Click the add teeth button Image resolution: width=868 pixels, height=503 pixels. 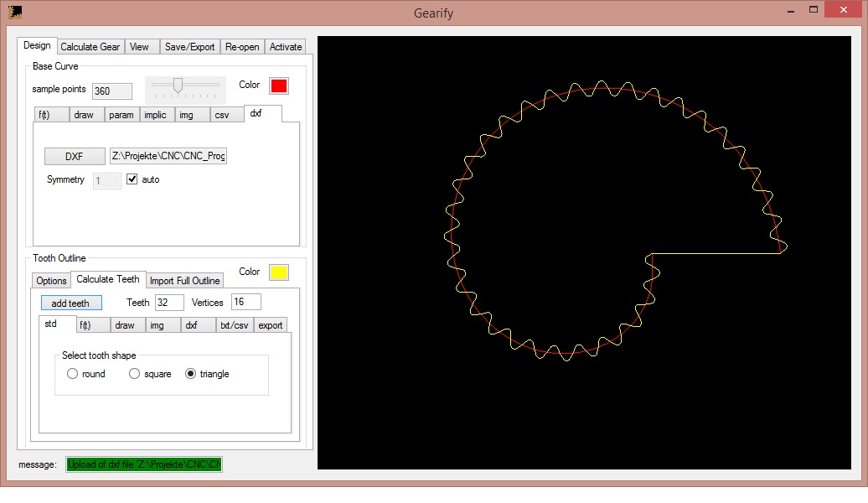click(x=71, y=303)
